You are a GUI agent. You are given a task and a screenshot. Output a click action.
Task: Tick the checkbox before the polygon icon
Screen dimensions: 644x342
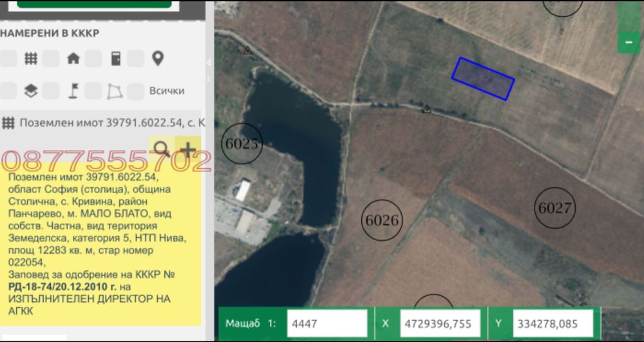click(93, 91)
